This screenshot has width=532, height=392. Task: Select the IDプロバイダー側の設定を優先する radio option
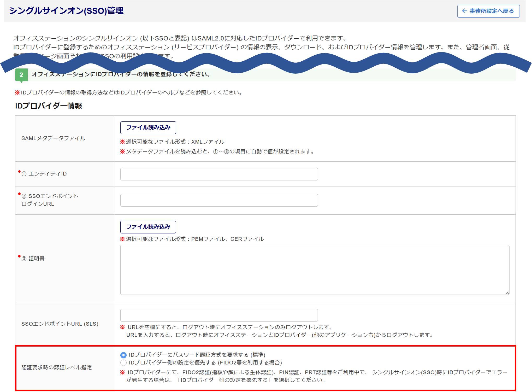123,363
